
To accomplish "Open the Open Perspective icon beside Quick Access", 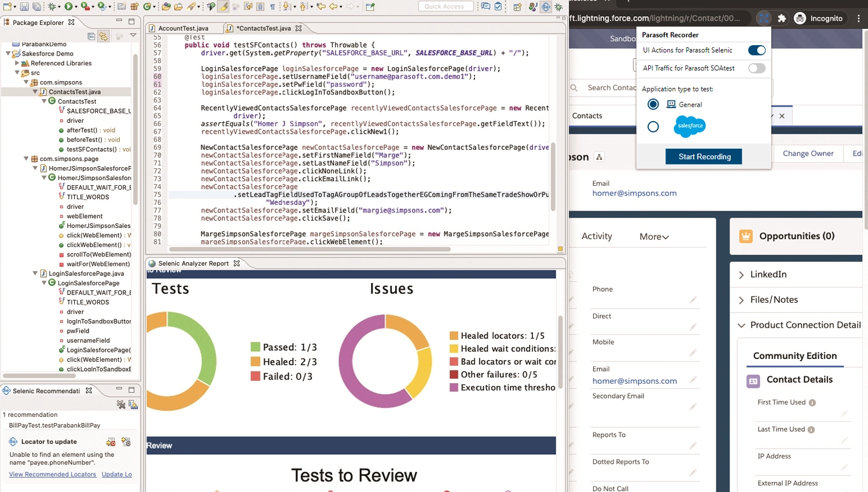I will pos(517,7).
